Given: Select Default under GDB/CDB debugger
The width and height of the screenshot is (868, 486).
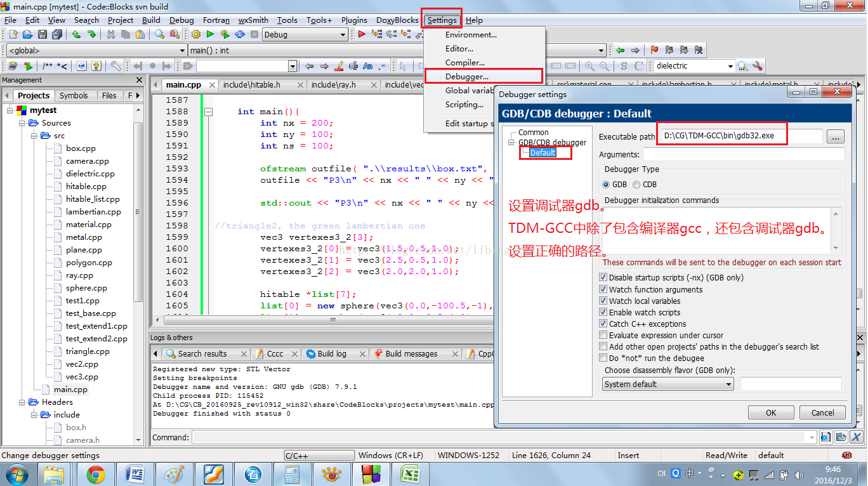Looking at the screenshot, I should (x=542, y=152).
